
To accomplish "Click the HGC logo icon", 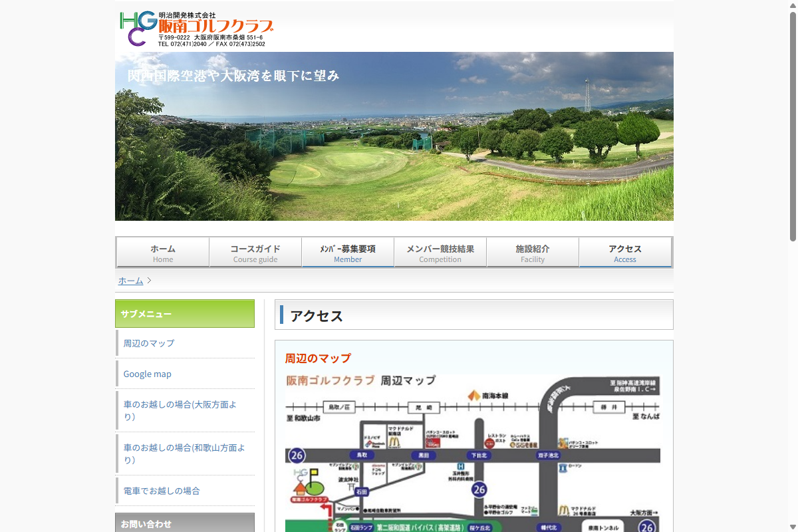I will point(138,29).
